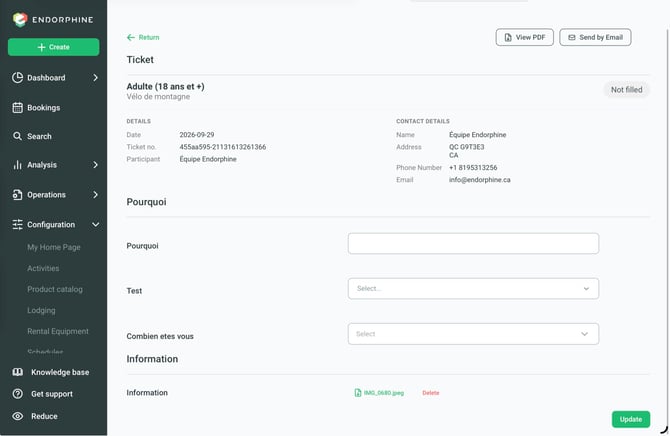Open Activities under Configuration
Viewport: 670px width, 436px height.
[43, 268]
